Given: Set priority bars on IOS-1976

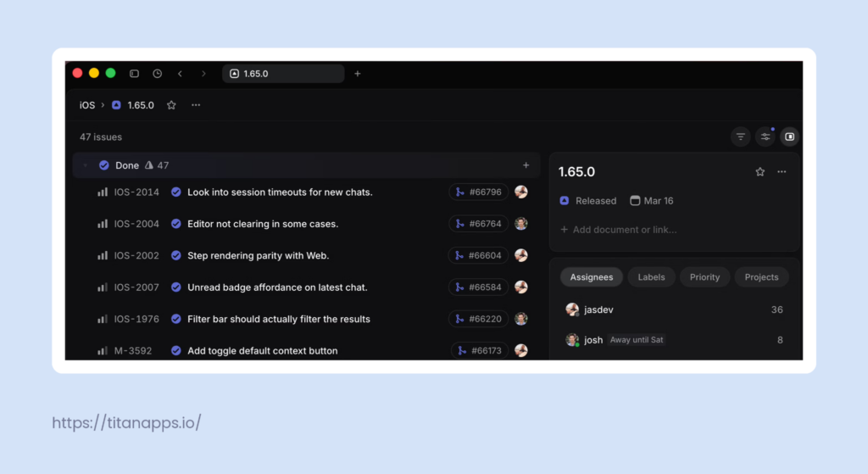Looking at the screenshot, I should (x=103, y=319).
